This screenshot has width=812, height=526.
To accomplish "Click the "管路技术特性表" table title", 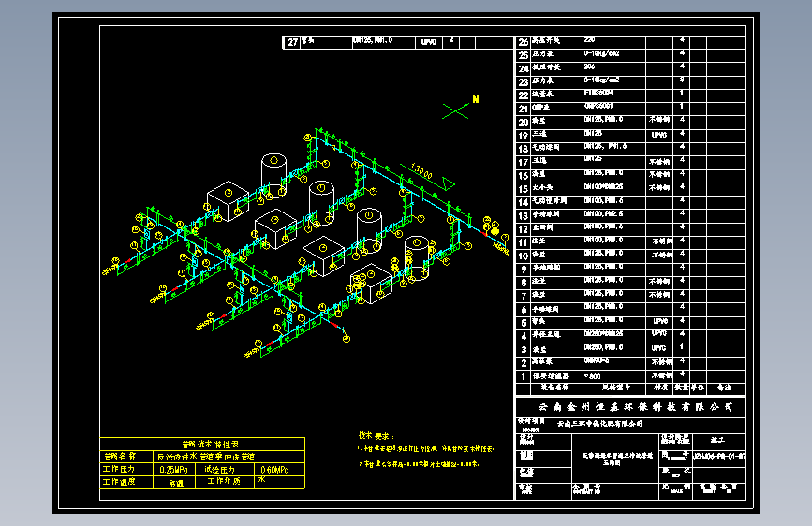I will click(x=210, y=445).
